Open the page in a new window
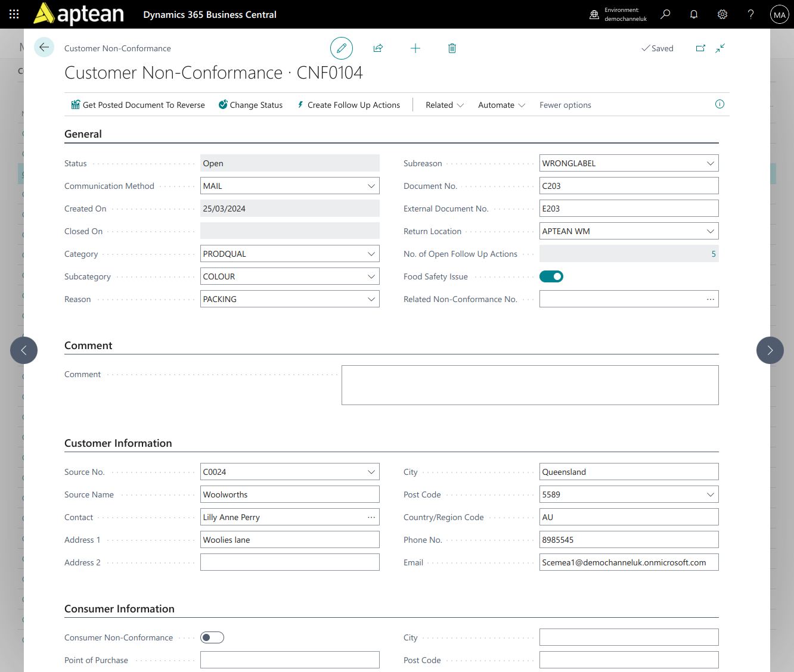 click(x=701, y=48)
